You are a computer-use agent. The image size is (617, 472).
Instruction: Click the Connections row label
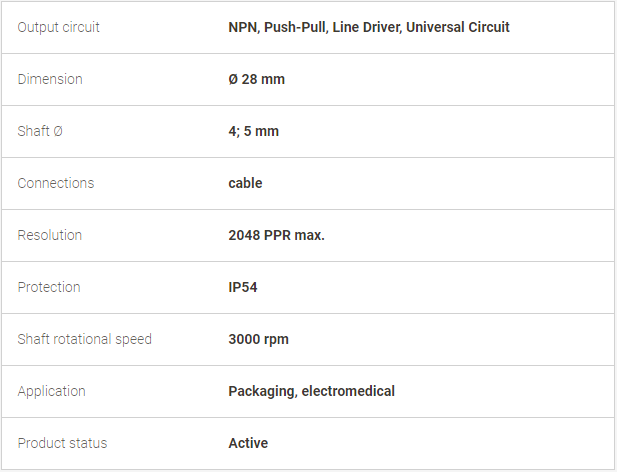pyautogui.click(x=56, y=183)
